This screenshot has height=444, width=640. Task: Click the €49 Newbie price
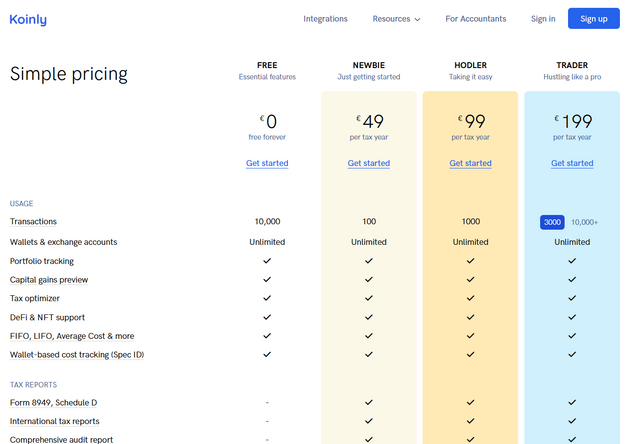tap(369, 121)
